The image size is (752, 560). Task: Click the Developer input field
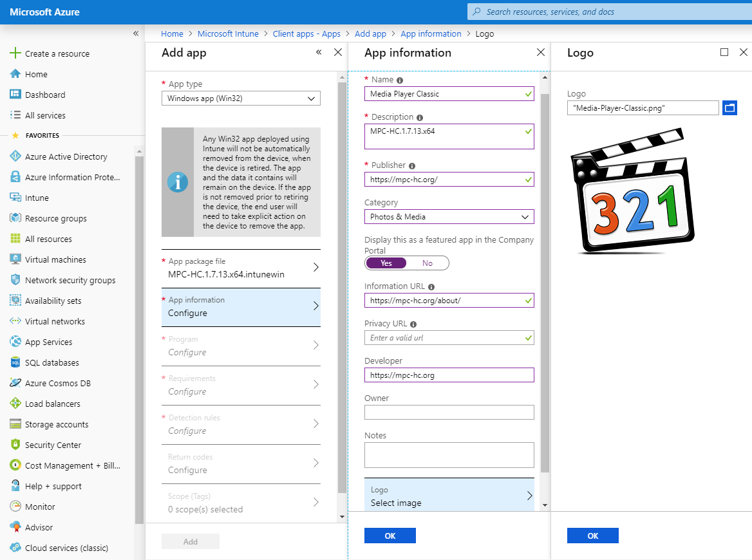[x=449, y=375]
